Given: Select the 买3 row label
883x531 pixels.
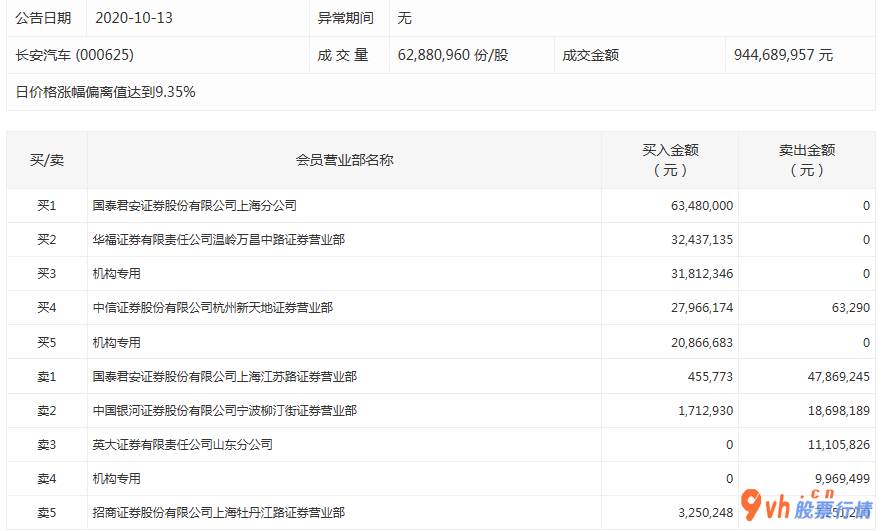Looking at the screenshot, I should tap(47, 274).
